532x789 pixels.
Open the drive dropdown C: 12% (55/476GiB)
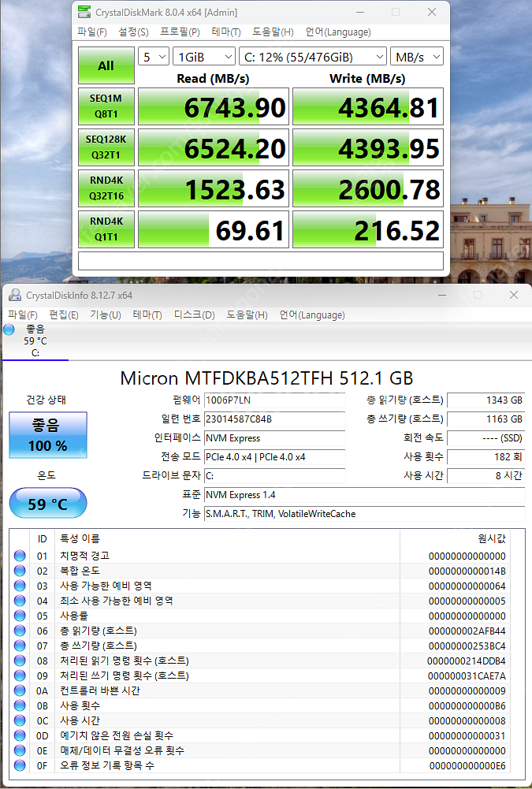pyautogui.click(x=313, y=57)
